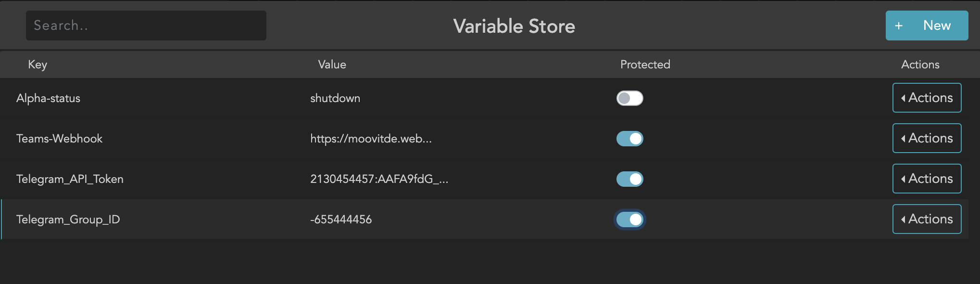Click the Value column header

click(x=332, y=65)
